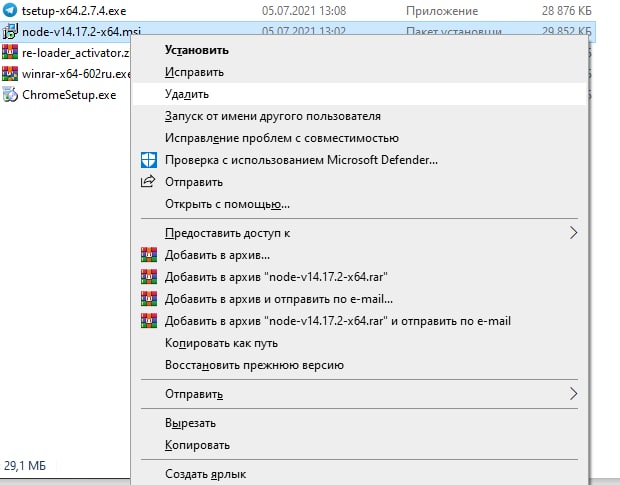Click the Microsoft Defender shield icon
The height and width of the screenshot is (485, 620).
(149, 160)
